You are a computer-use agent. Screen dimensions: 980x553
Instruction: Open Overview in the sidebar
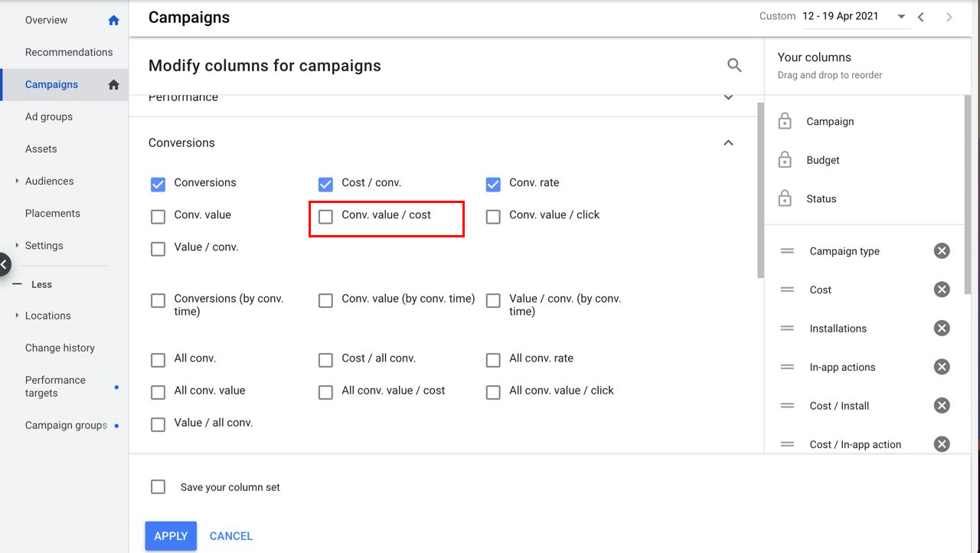(46, 20)
